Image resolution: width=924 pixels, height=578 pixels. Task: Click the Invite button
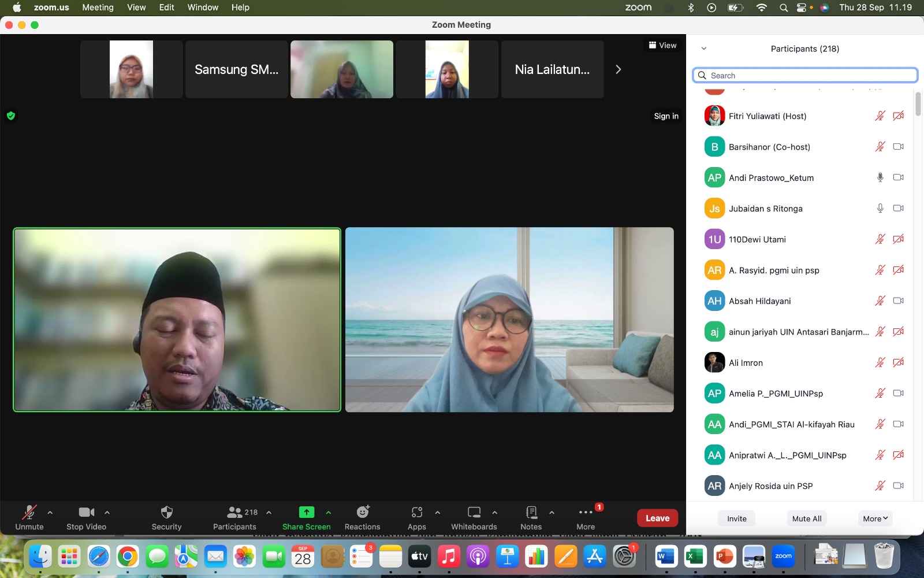pos(737,518)
